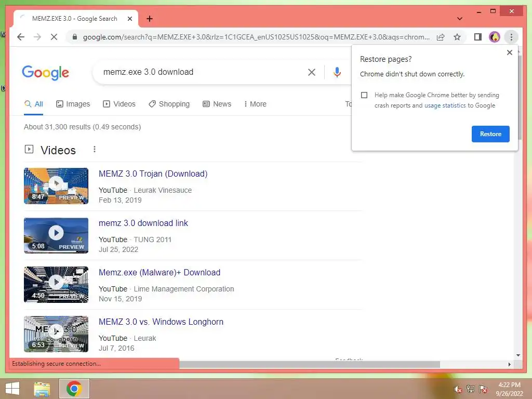Click Leurak Vinesauce channel text

[163, 190]
